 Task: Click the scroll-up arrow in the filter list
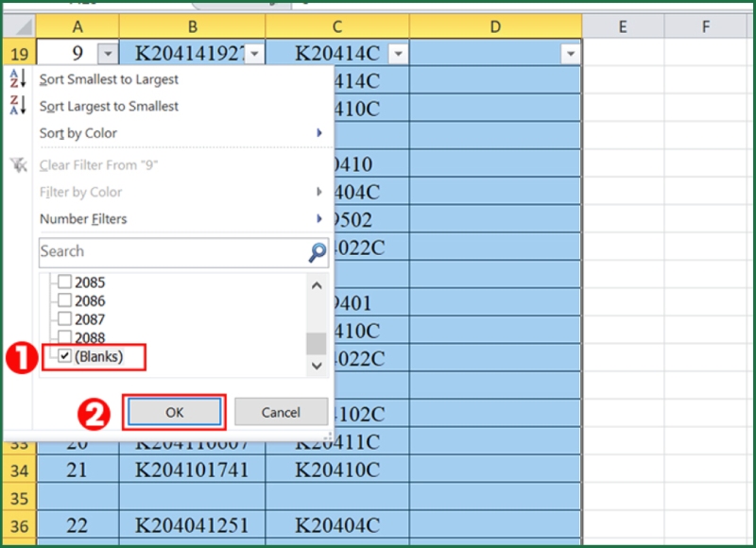tap(318, 285)
